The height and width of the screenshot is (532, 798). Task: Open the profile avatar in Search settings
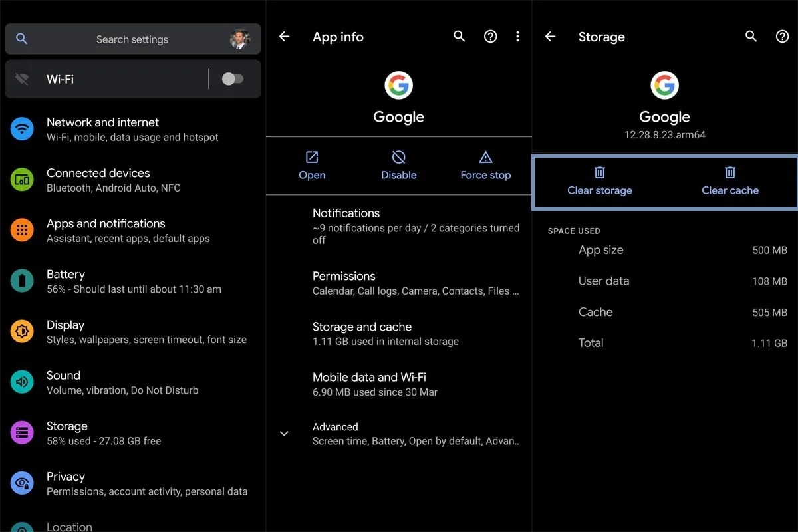pyautogui.click(x=240, y=39)
